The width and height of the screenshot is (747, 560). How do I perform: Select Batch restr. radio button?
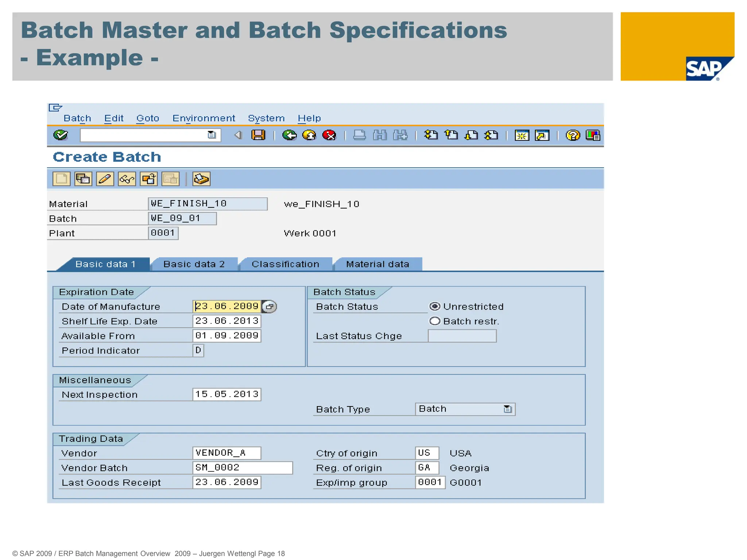[435, 321]
